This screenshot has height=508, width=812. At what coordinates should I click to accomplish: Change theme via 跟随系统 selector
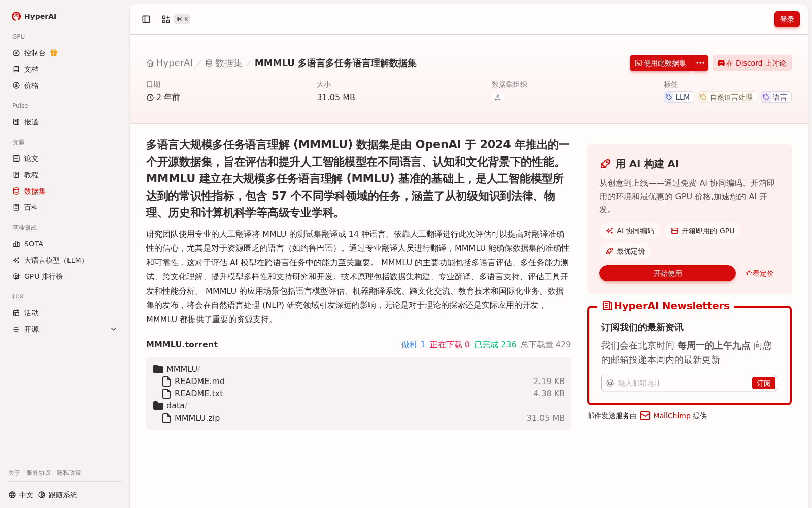(57, 495)
